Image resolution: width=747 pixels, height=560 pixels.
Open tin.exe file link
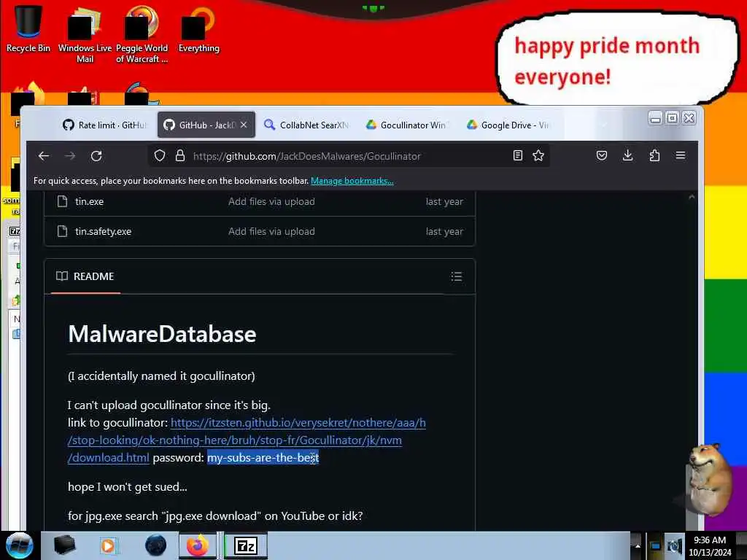90,201
